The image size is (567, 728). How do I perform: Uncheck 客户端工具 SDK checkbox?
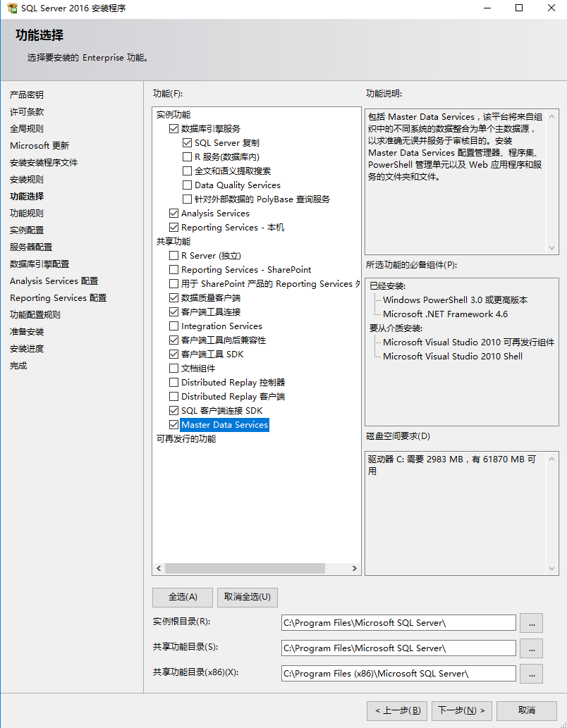tap(173, 354)
